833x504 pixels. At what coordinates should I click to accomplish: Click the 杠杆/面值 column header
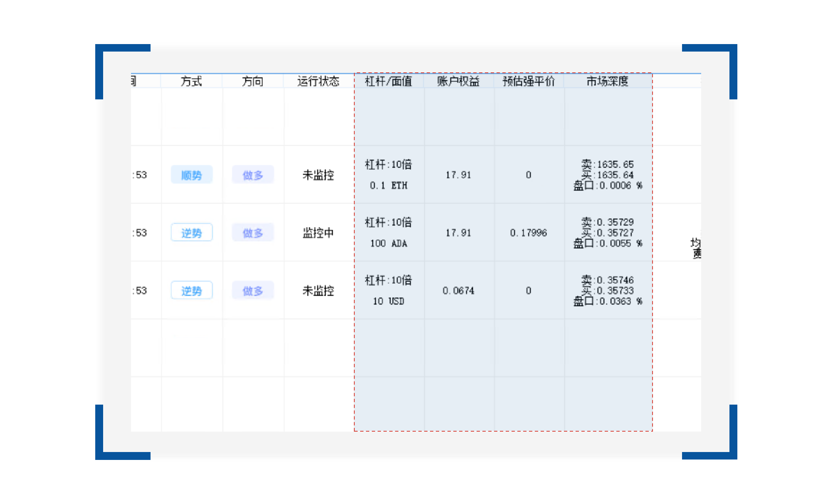click(x=388, y=81)
